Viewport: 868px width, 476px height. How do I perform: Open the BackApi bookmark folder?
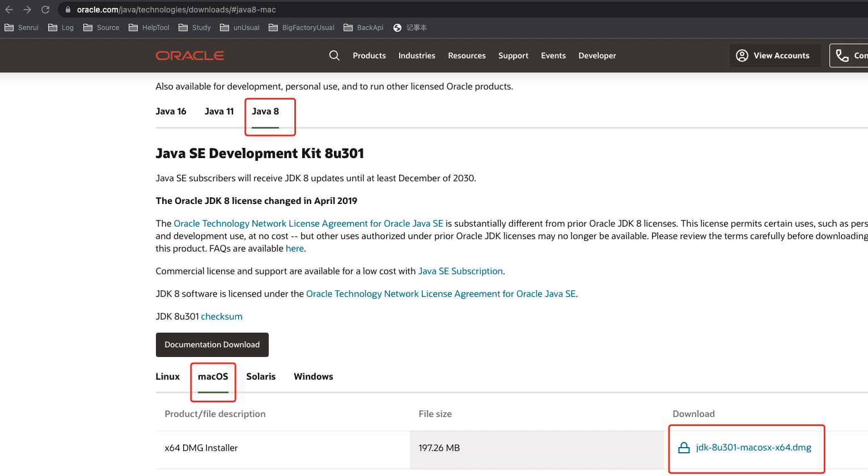click(x=363, y=28)
